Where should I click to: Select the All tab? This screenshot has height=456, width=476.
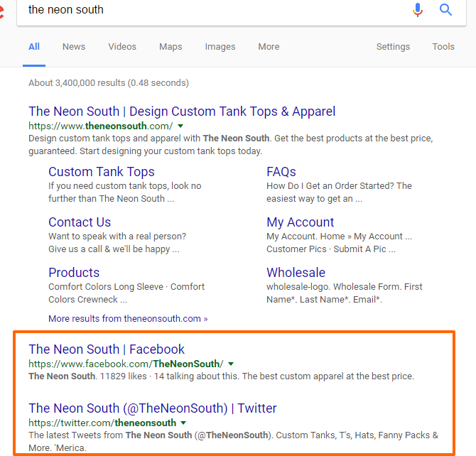click(34, 46)
